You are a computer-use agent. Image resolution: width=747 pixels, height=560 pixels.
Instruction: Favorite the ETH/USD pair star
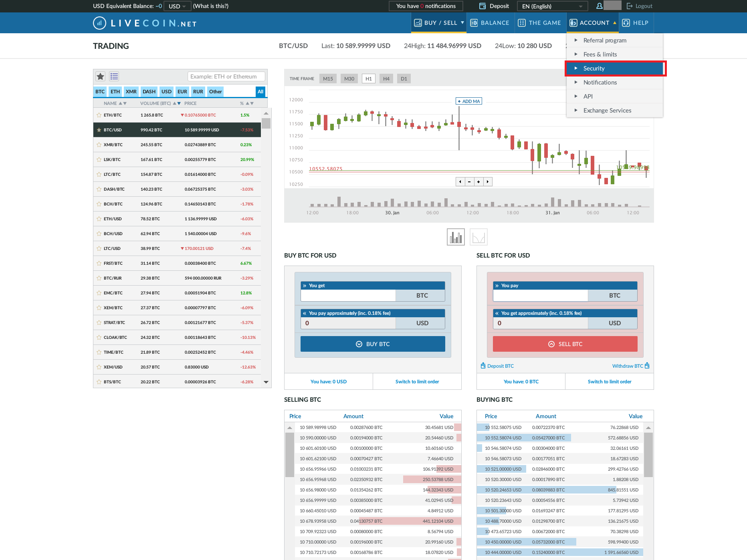coord(99,219)
